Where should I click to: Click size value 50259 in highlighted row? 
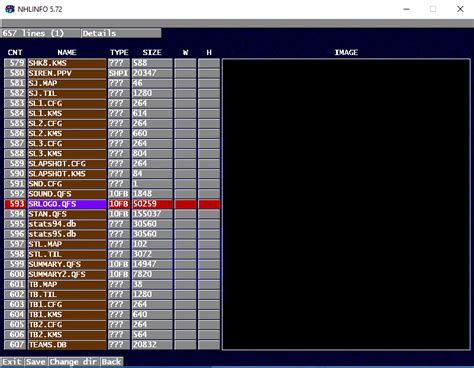152,204
